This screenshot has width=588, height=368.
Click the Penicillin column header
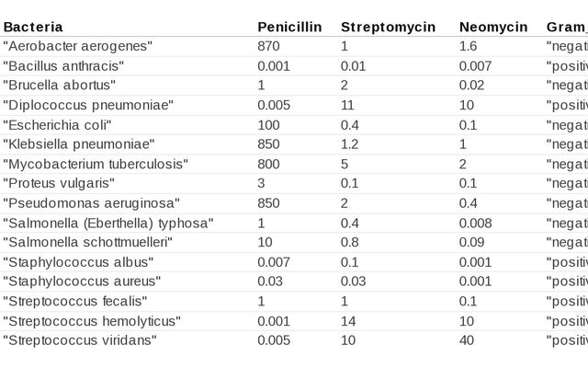289,27
